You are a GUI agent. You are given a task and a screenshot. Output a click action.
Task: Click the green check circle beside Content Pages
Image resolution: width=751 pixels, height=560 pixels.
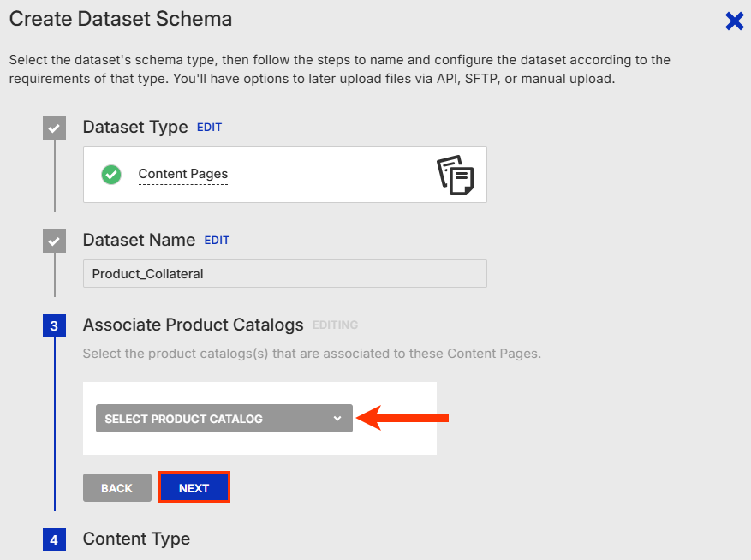111,175
